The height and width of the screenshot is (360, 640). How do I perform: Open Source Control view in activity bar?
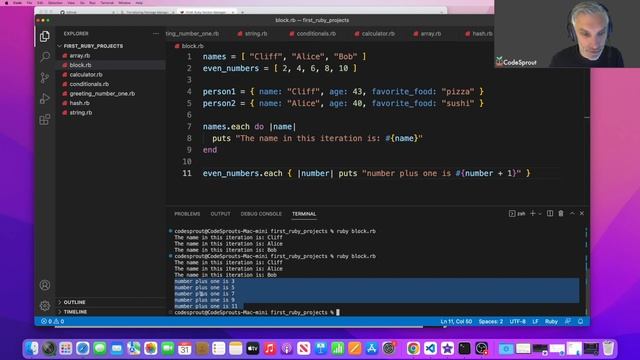click(x=45, y=78)
